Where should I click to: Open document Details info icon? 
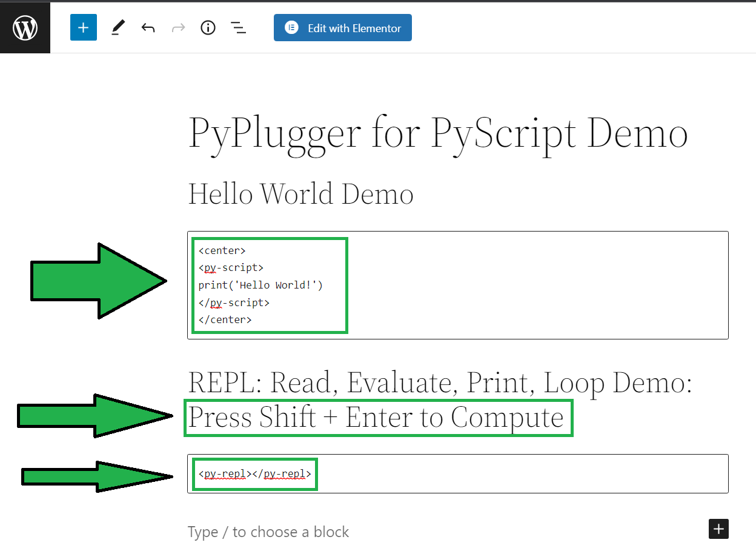pos(208,28)
